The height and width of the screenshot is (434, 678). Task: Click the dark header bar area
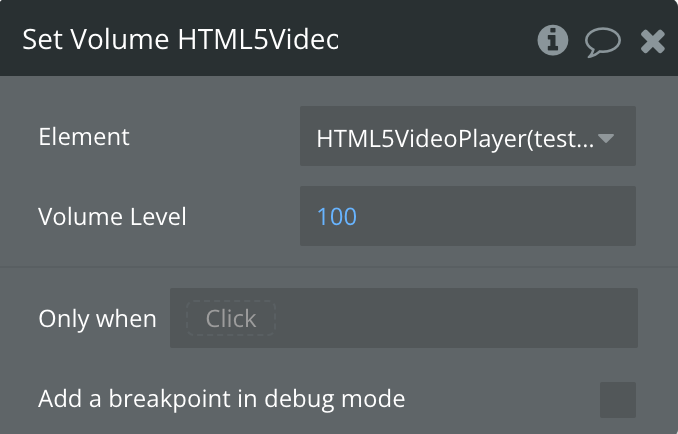pos(432,39)
